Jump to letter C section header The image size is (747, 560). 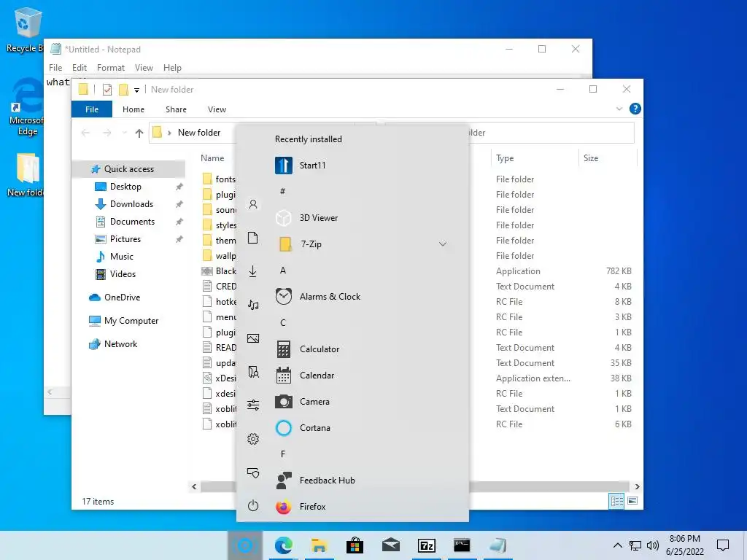tap(283, 322)
